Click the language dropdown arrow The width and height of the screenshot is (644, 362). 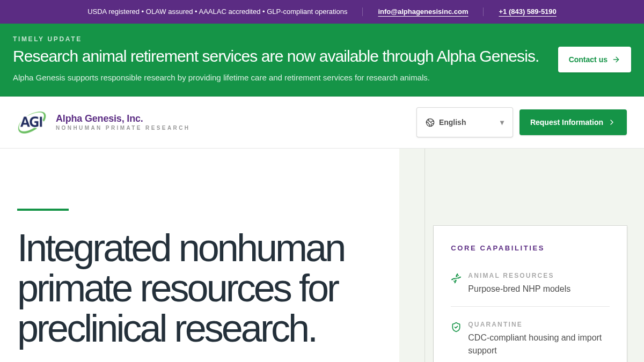tap(502, 123)
